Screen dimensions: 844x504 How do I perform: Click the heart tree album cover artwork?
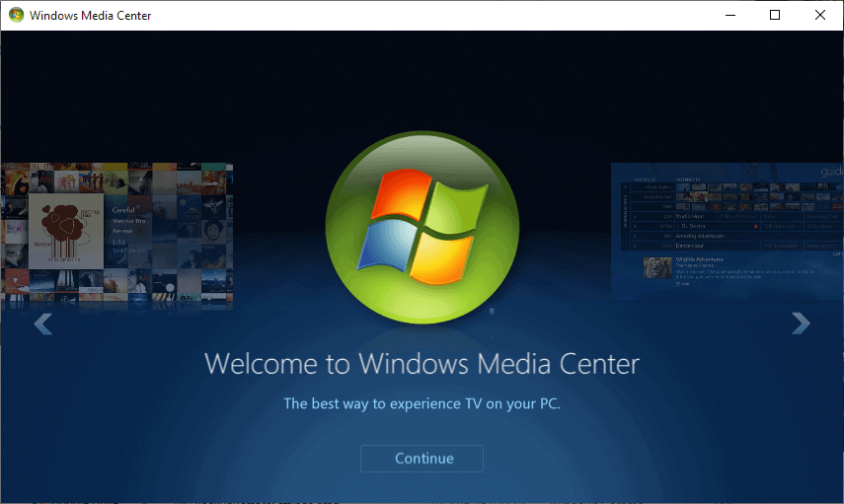[66, 232]
